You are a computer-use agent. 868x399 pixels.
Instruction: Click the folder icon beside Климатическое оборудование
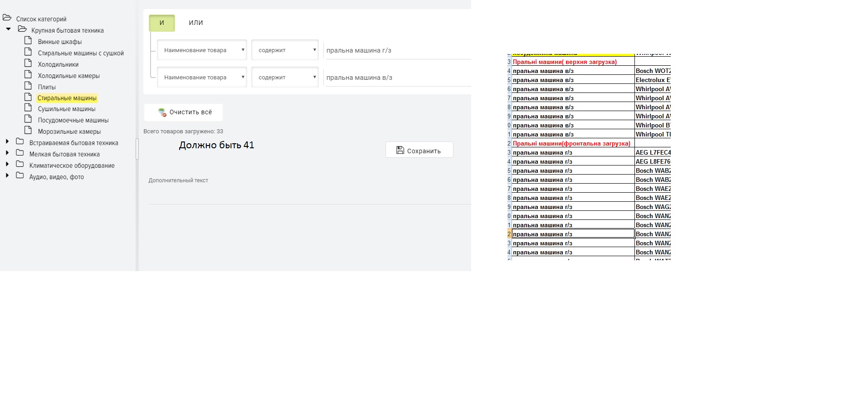pyautogui.click(x=20, y=164)
